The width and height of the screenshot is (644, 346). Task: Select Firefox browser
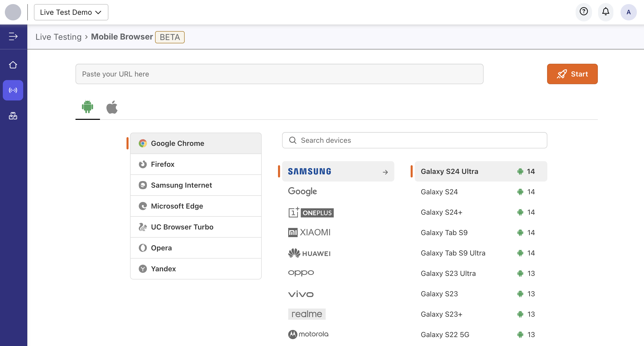tap(196, 164)
